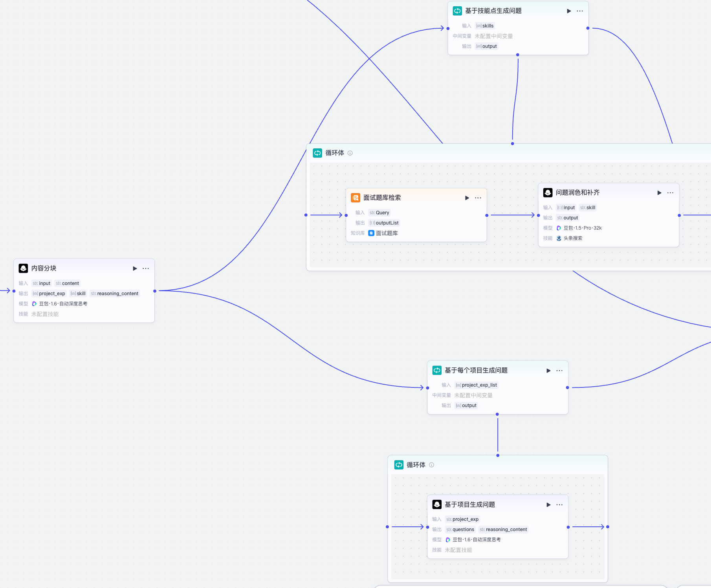Run the 内容分块 node with play icon

pos(135,268)
